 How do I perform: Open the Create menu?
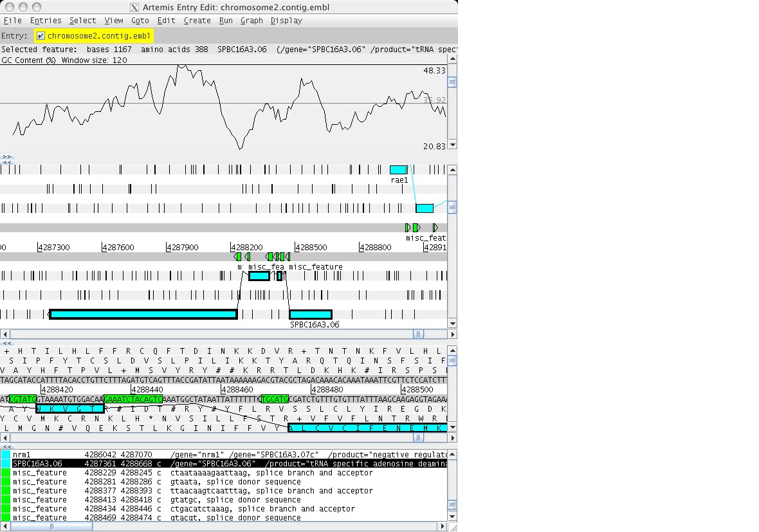point(197,21)
